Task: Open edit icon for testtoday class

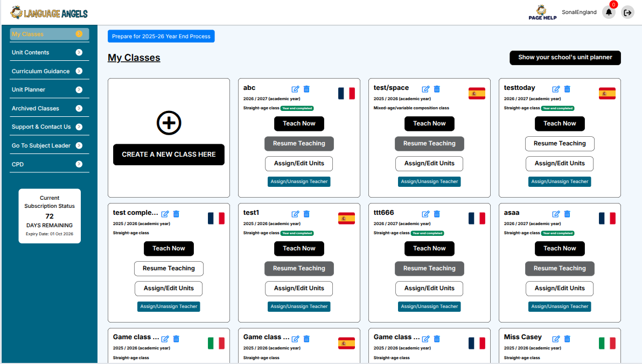Action: tap(556, 89)
